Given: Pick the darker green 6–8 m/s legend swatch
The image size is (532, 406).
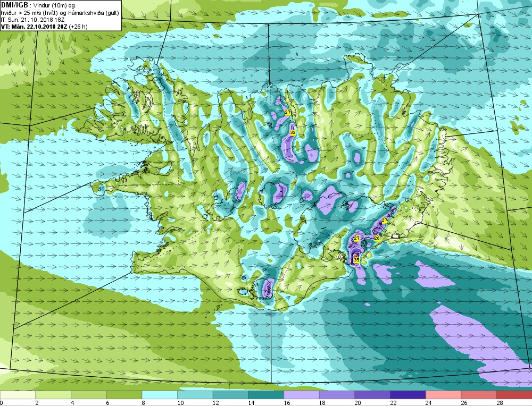Looking at the screenshot, I should pos(124,395).
